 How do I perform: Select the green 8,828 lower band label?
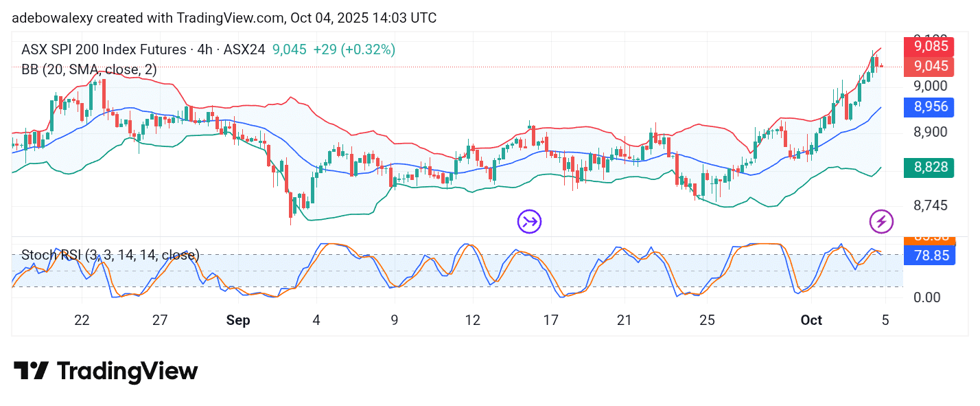click(x=930, y=167)
